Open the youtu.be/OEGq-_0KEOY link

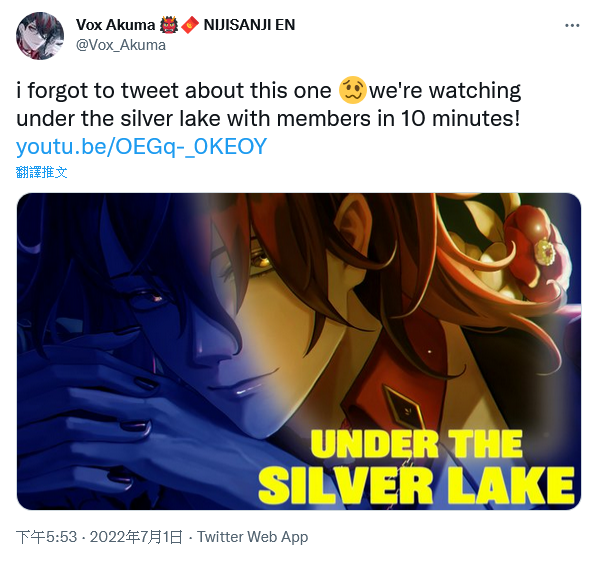pos(141,146)
